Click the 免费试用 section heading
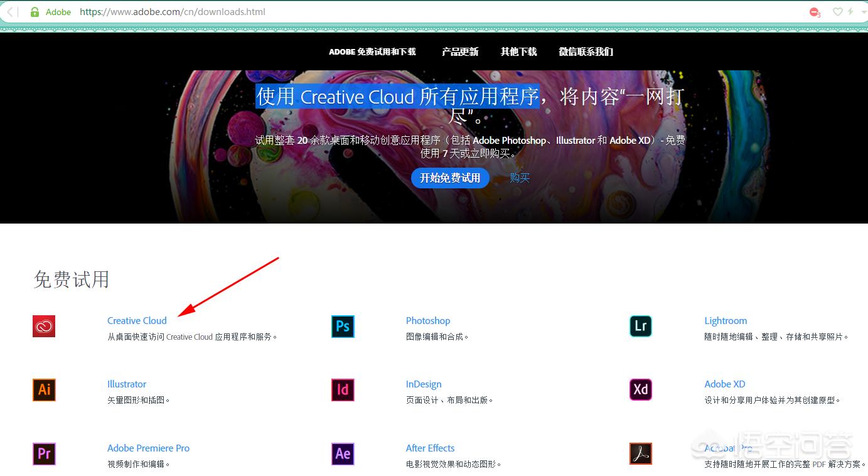 click(x=72, y=279)
